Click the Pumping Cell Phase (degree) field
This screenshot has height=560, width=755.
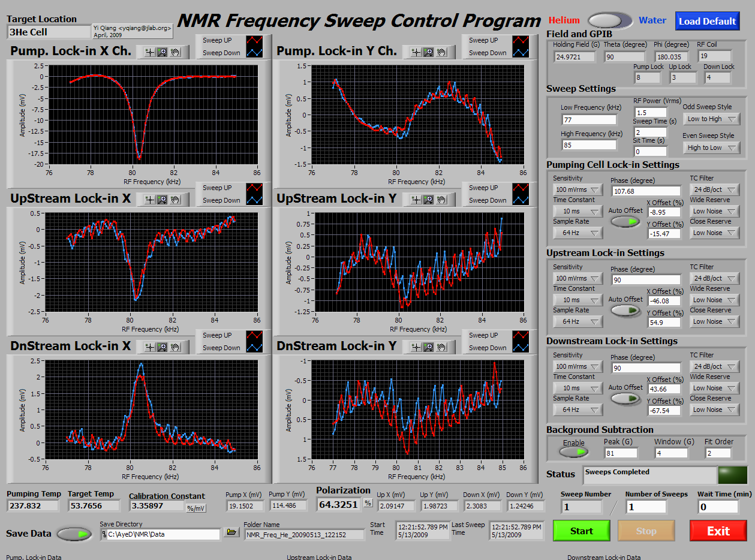click(x=646, y=191)
